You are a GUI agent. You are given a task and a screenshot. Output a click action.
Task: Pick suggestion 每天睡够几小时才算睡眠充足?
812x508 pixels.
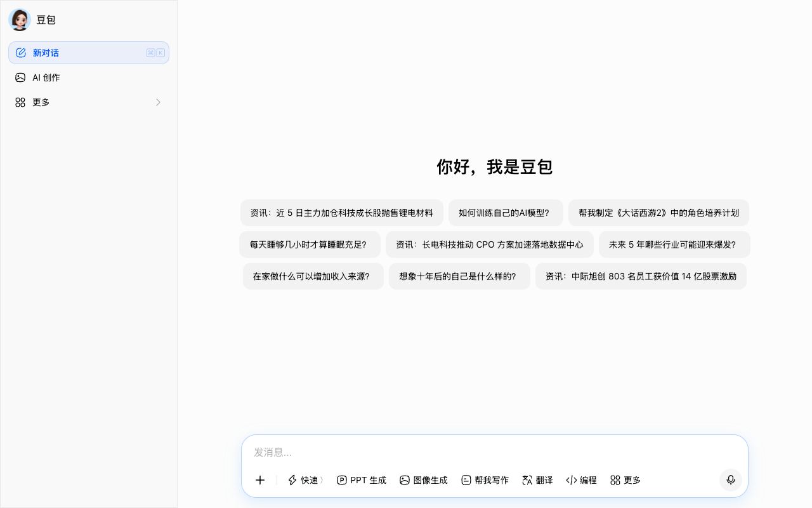[x=310, y=244]
